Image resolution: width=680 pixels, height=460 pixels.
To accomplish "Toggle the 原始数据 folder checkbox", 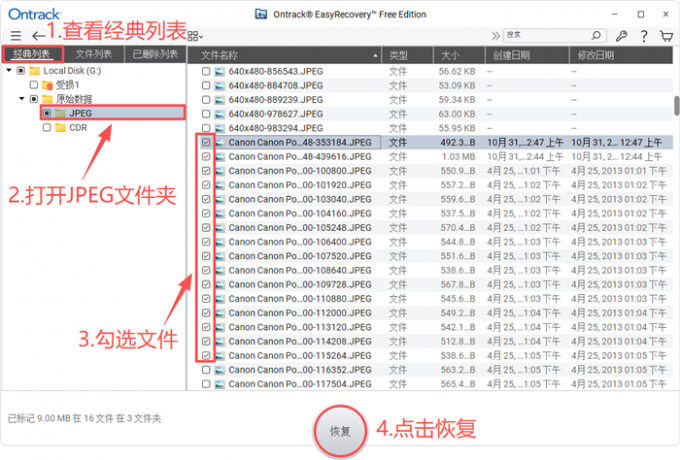I will pos(33,99).
